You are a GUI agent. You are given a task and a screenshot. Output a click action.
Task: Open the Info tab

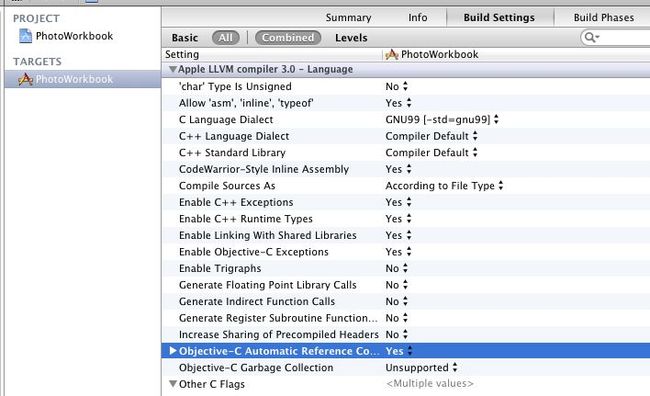(417, 17)
